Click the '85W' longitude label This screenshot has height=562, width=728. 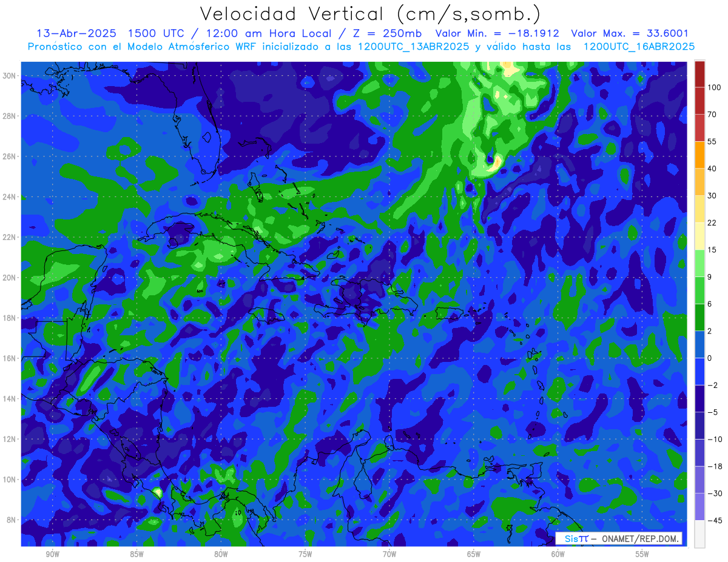(x=136, y=555)
